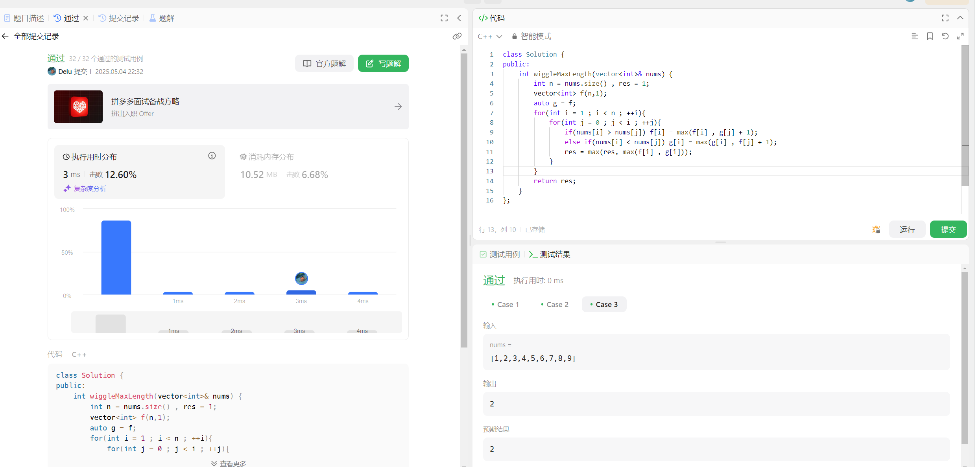Click the back arrow to all submissions
Screen dimensions: 980x467
pyautogui.click(x=6, y=36)
